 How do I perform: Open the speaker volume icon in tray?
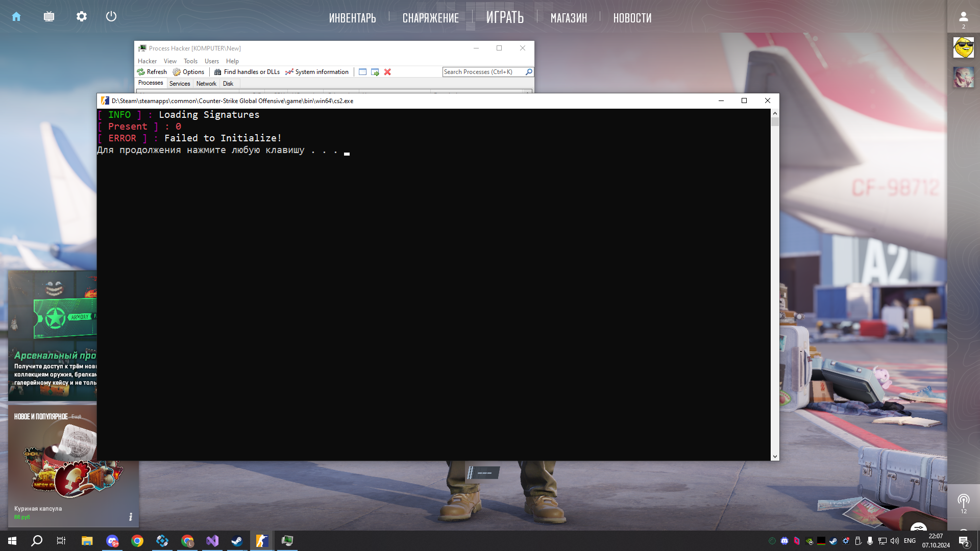point(895,541)
